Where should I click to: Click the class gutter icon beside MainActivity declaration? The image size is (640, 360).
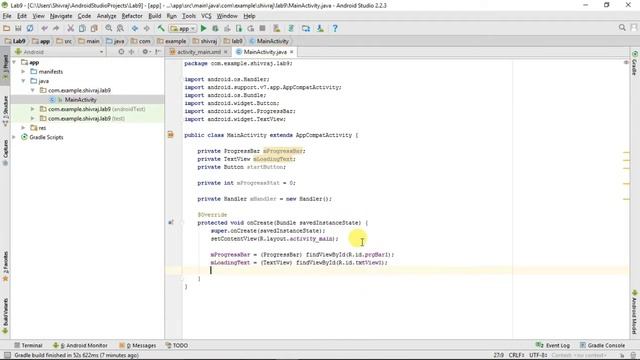pos(171,135)
